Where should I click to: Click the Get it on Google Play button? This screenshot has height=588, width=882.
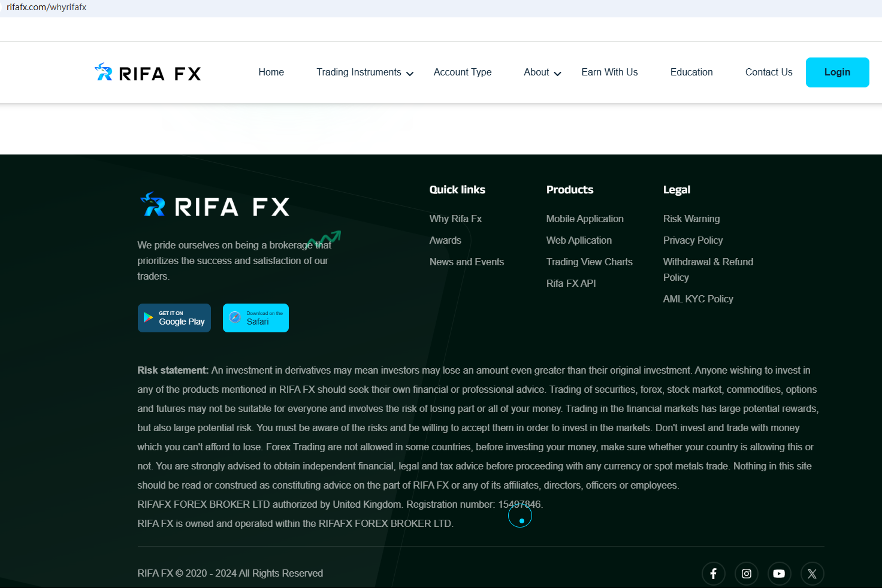[174, 318]
